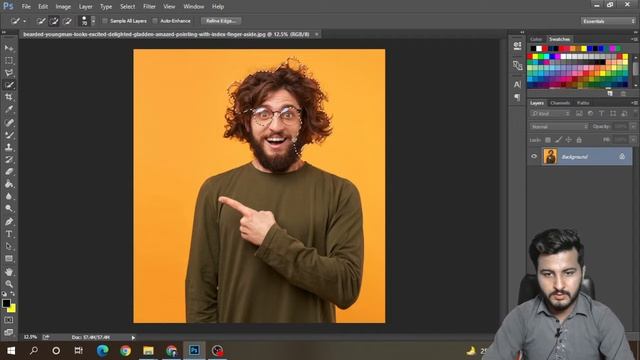Select the Rectangle shape tool
Image resolution: width=640 pixels, height=360 pixels.
pyautogui.click(x=9, y=259)
